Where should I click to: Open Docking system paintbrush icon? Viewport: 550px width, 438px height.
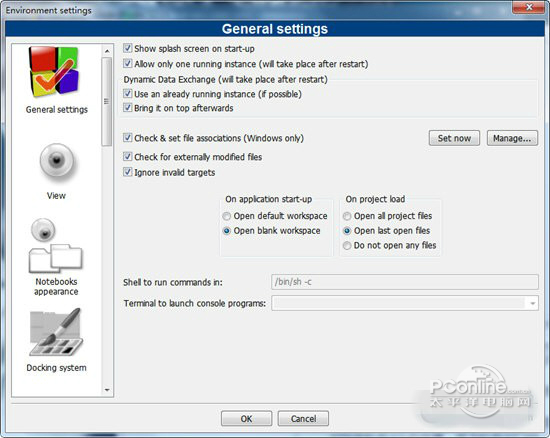point(56,332)
